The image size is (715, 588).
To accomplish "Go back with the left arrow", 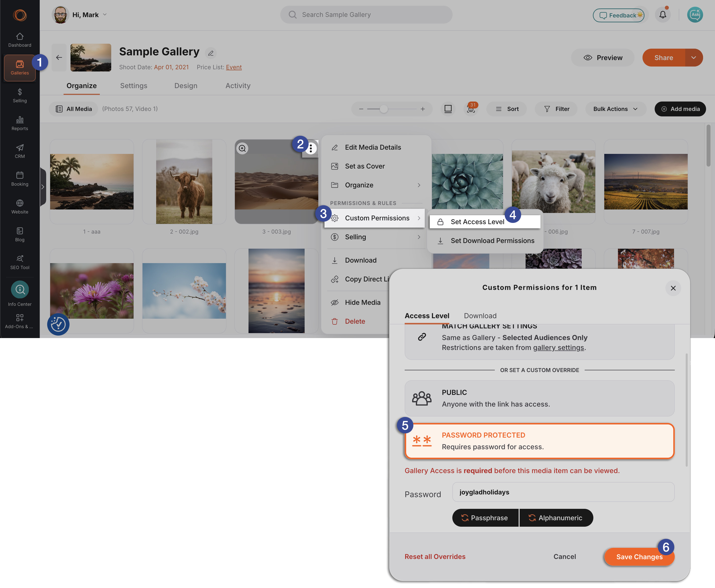I will pos(59,58).
